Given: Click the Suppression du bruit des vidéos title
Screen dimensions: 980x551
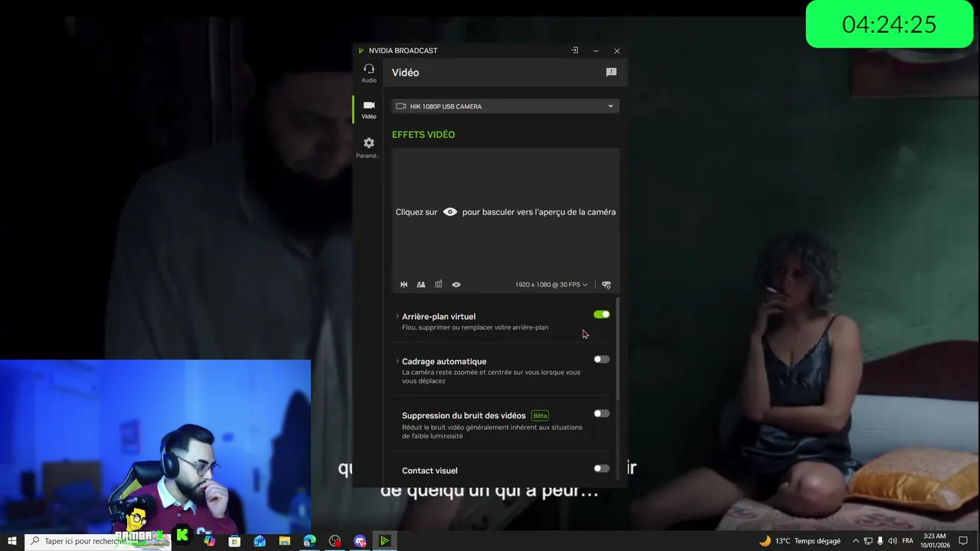Looking at the screenshot, I should (464, 416).
